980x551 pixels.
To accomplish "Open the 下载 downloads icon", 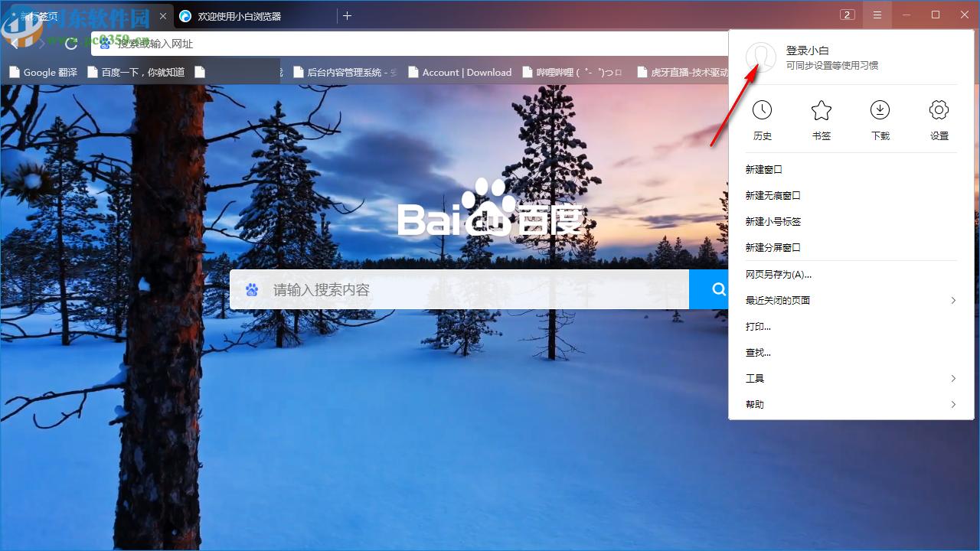I will point(880,110).
